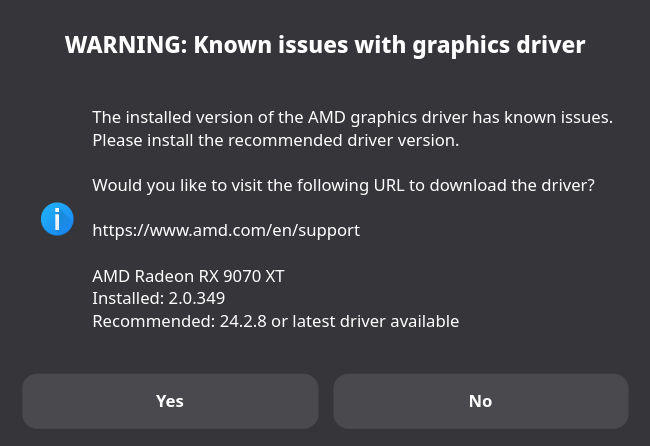Click 'download the driver?' ending the question
Image resolution: width=650 pixels, height=446 pixels.
[512, 185]
